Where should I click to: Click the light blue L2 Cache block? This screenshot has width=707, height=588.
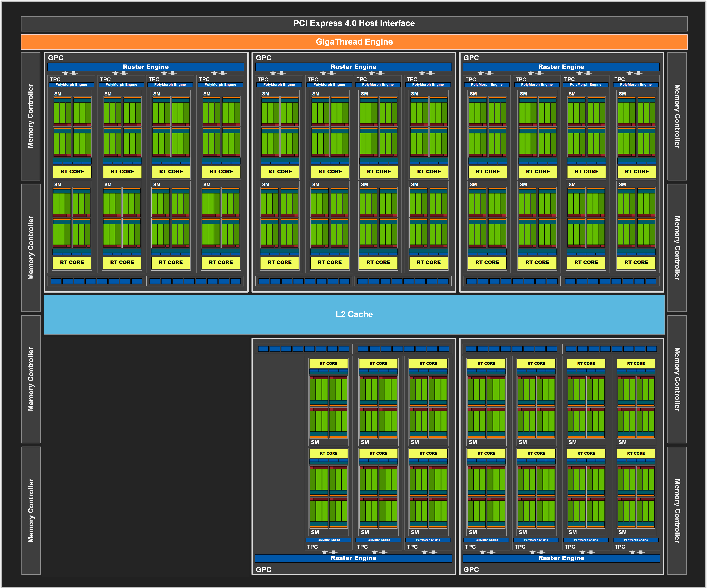354,314
